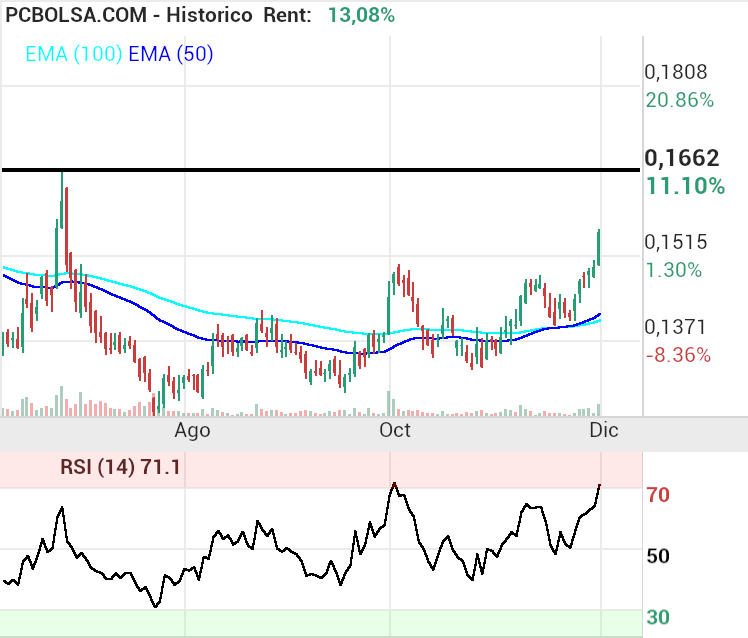Viewport: 748px width, 638px height.
Task: Select the Oct date axis marker
Action: pos(395,430)
